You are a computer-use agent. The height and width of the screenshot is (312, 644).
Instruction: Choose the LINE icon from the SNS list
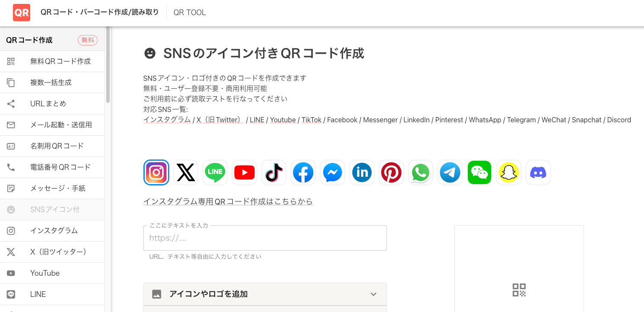coord(215,172)
